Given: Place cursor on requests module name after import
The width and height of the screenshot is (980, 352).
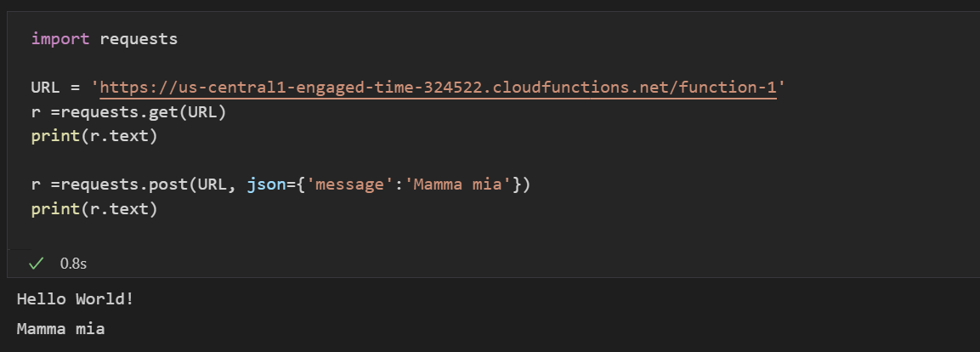Looking at the screenshot, I should pyautogui.click(x=139, y=38).
